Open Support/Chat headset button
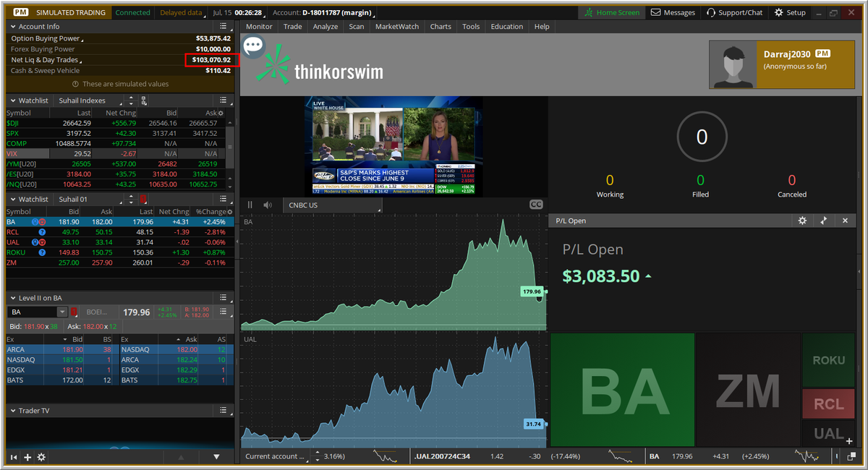868x470 pixels. pos(734,12)
